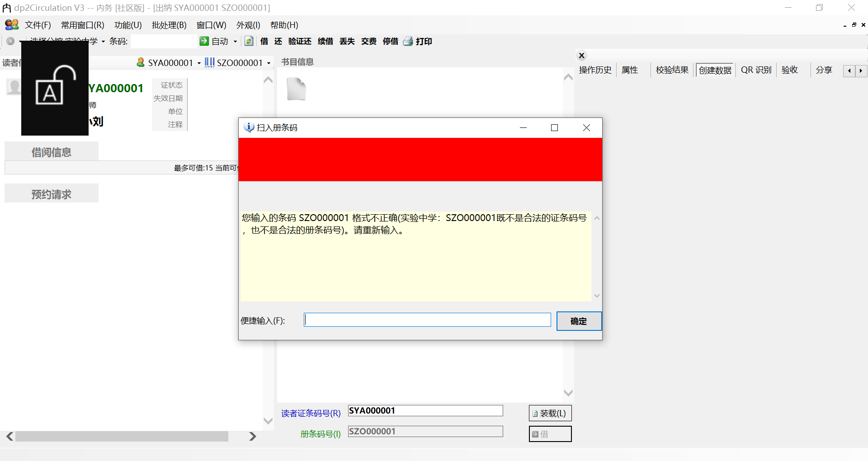The width and height of the screenshot is (868, 461).
Task: Click the 确定 button in the dialog
Action: [x=579, y=321]
